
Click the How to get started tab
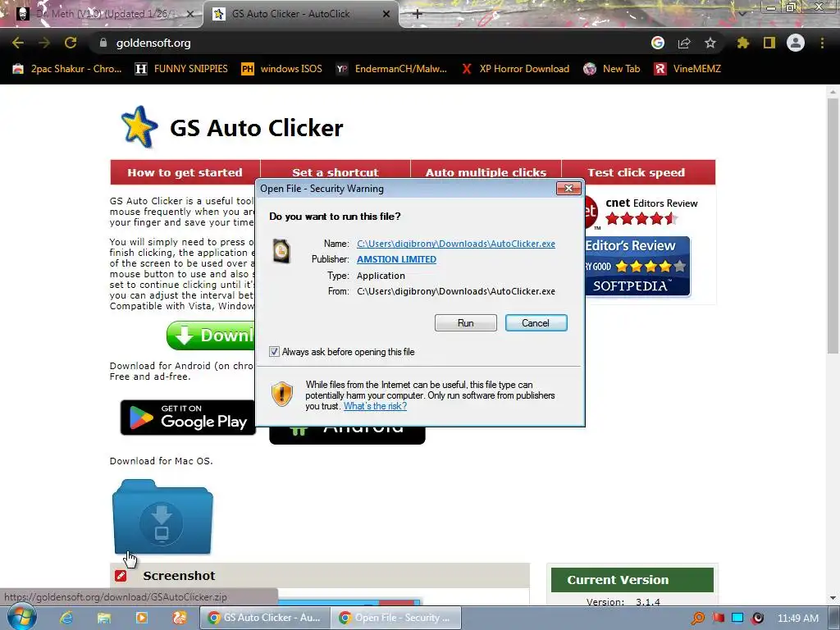click(185, 172)
